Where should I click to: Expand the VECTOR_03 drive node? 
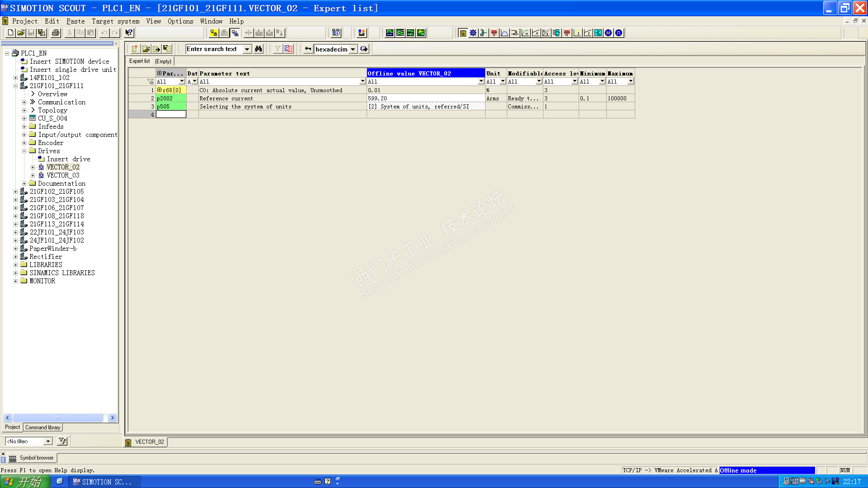(33, 175)
